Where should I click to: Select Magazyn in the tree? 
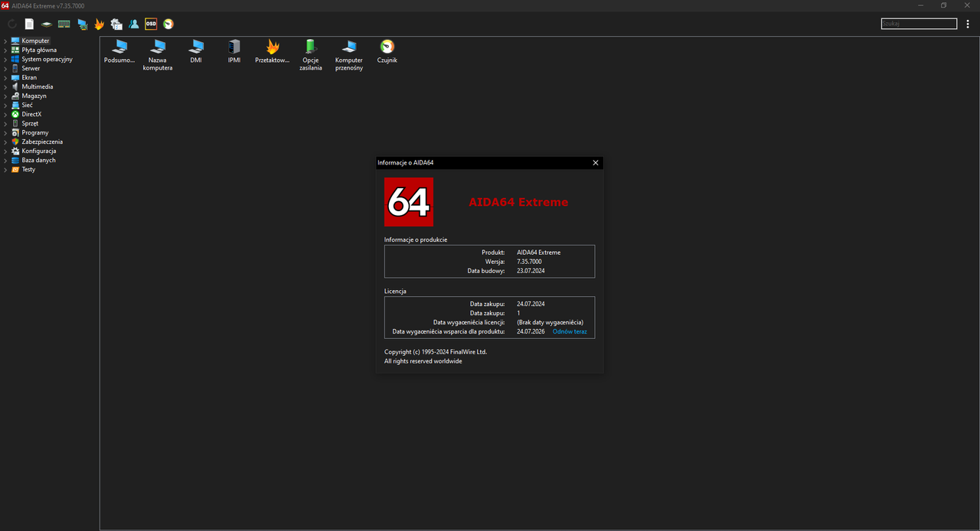click(x=34, y=96)
